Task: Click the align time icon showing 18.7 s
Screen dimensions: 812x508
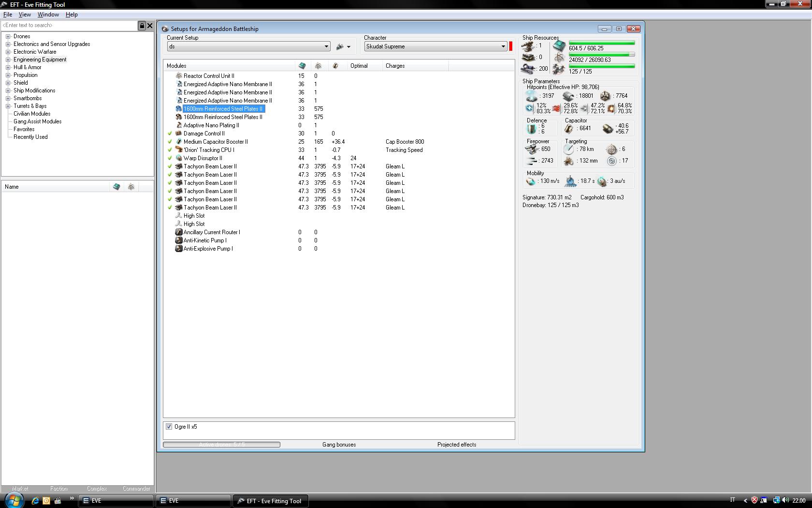Action: click(x=570, y=181)
